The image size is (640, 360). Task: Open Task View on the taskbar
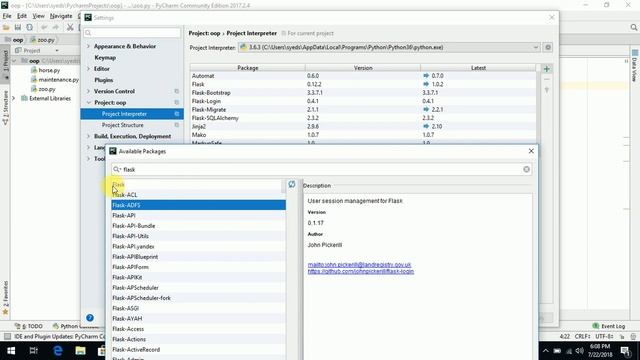pos(33,351)
